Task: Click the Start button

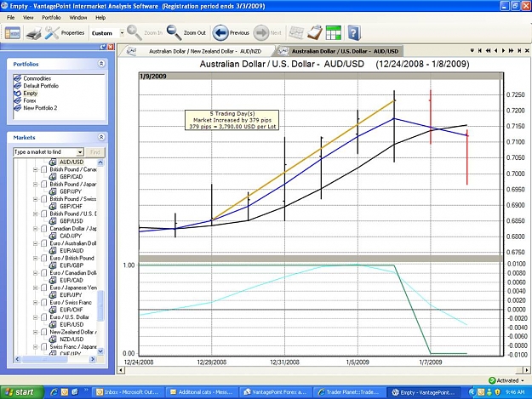Action: 20,392
